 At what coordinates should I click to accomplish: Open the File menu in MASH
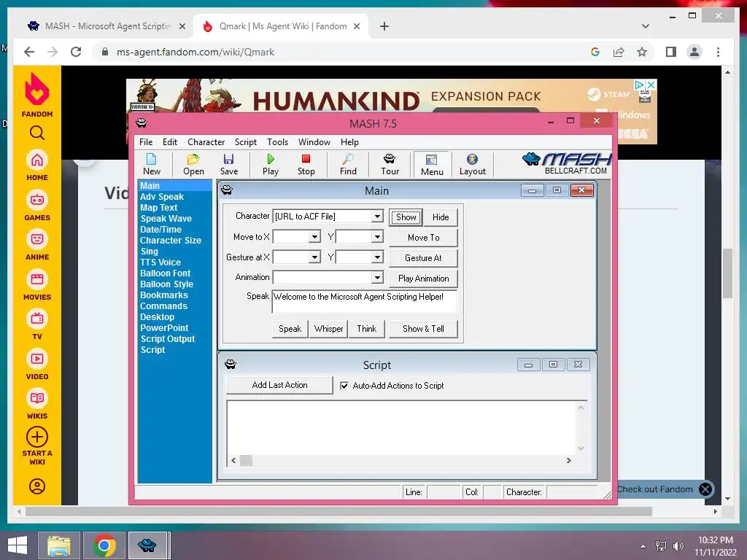(x=146, y=142)
